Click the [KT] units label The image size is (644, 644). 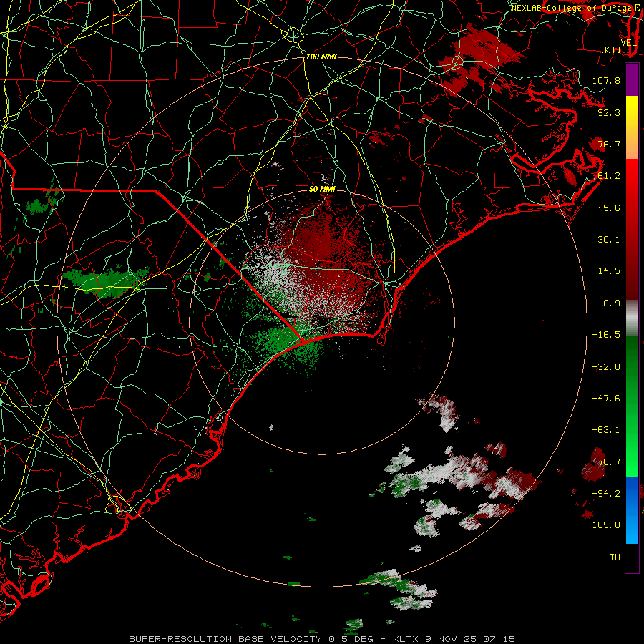pos(611,49)
